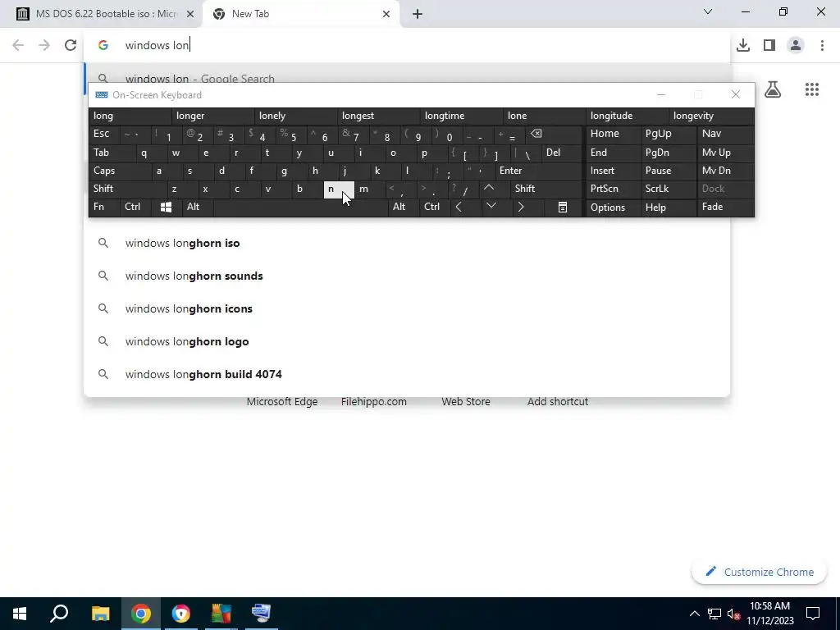
Task: Click Customize Chrome button
Action: pos(759,572)
